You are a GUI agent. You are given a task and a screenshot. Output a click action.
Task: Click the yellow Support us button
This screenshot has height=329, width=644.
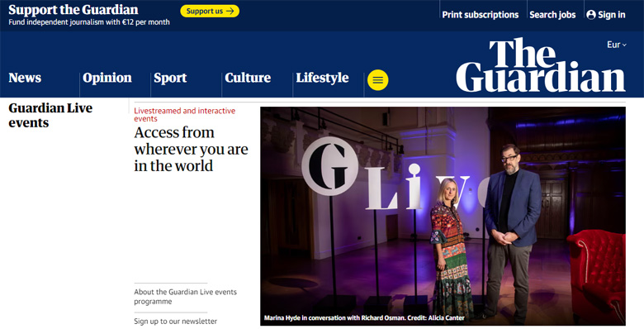pos(210,11)
